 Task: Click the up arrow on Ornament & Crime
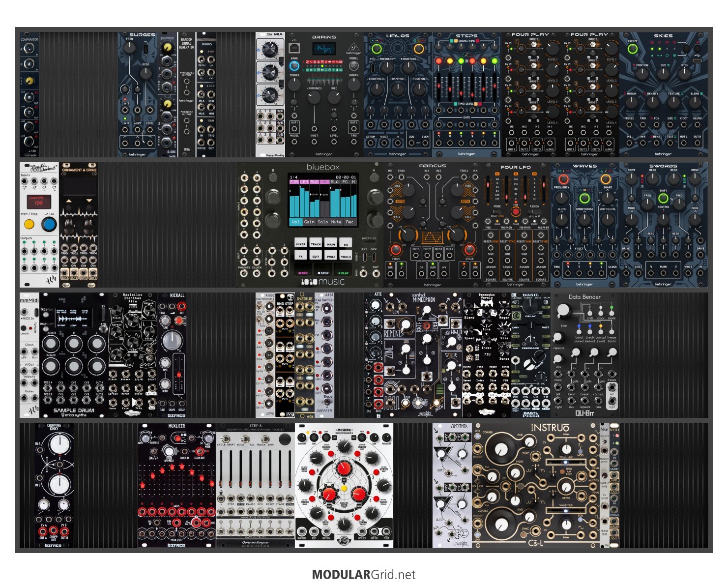(69, 202)
